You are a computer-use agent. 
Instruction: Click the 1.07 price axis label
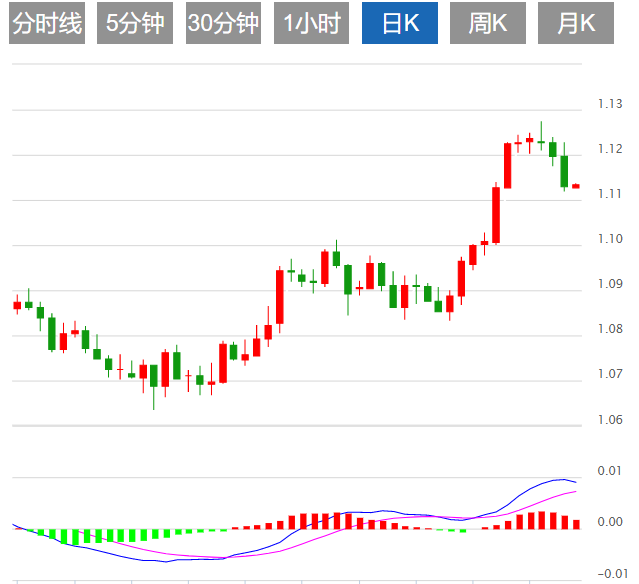(610, 373)
